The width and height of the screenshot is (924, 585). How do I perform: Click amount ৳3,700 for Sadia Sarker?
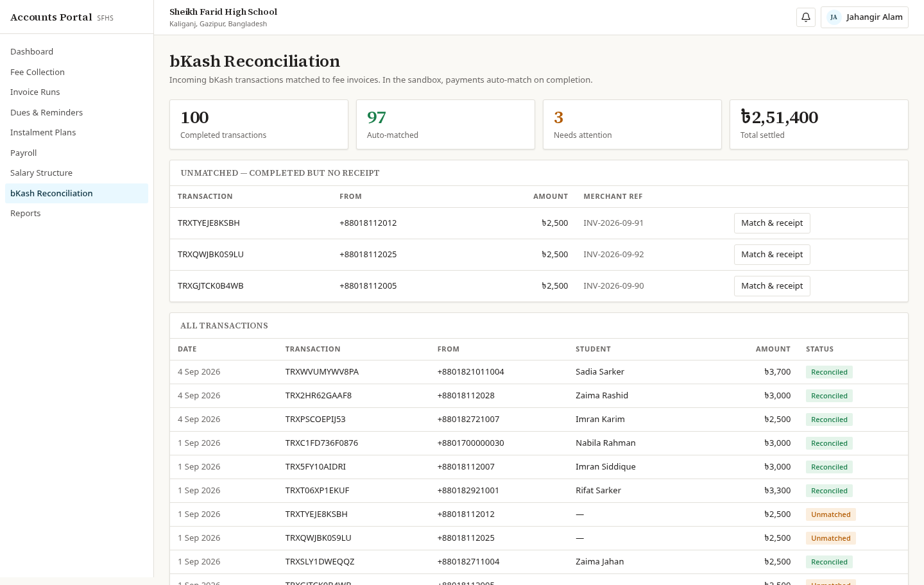click(x=777, y=372)
